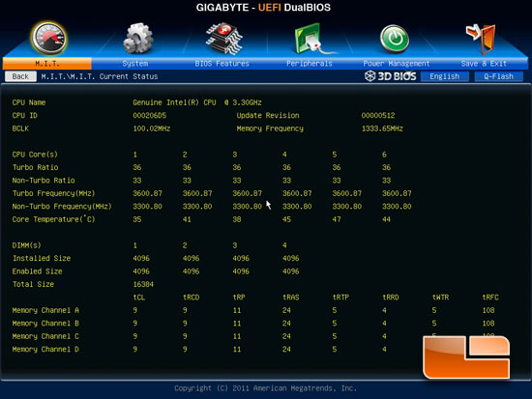Click the Non-Turbo Frequency(MHz) label
The image size is (532, 399).
click(62, 207)
